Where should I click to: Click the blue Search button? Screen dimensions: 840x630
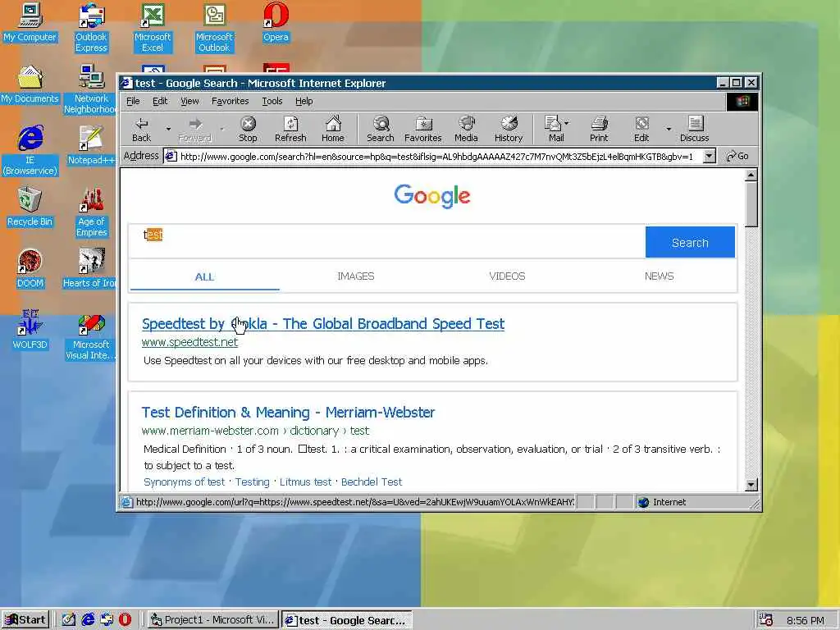690,243
